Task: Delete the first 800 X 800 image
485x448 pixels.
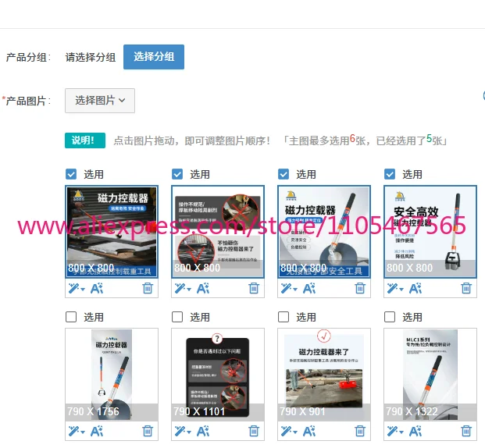Action: pyautogui.click(x=148, y=288)
